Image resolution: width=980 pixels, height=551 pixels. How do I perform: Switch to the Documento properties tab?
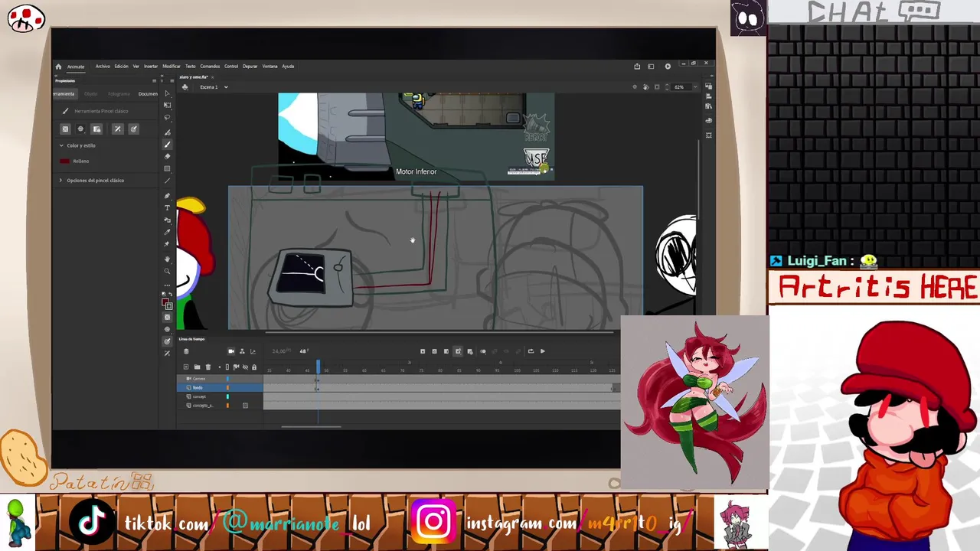[x=148, y=94]
